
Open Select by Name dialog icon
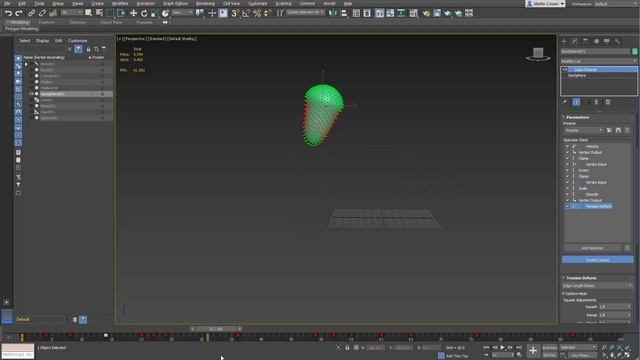click(x=99, y=13)
